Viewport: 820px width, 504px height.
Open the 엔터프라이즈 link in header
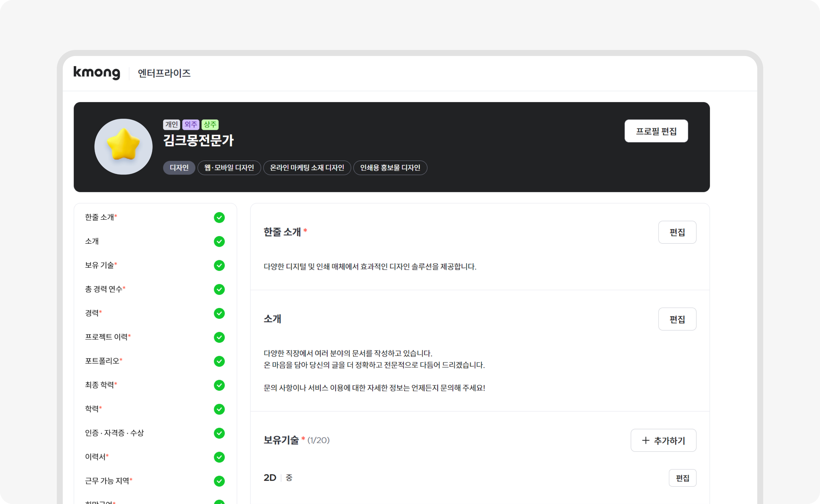pos(164,73)
